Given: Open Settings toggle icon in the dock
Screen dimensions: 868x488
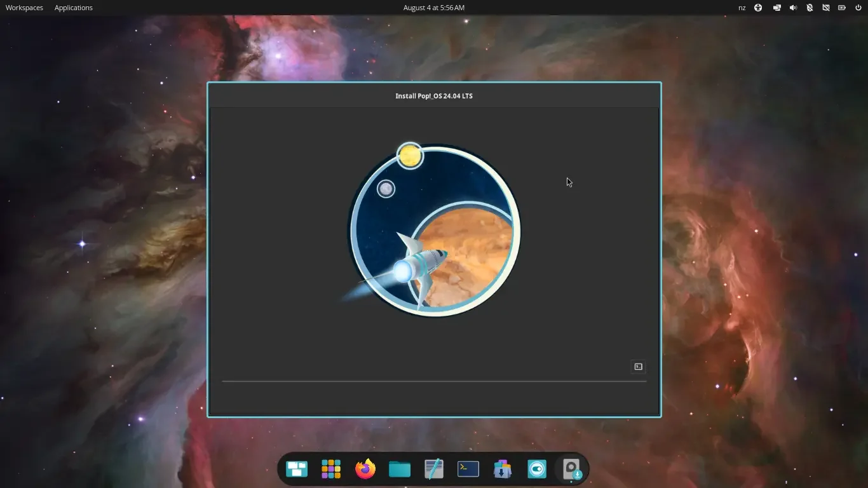Looking at the screenshot, I should pyautogui.click(x=537, y=470).
